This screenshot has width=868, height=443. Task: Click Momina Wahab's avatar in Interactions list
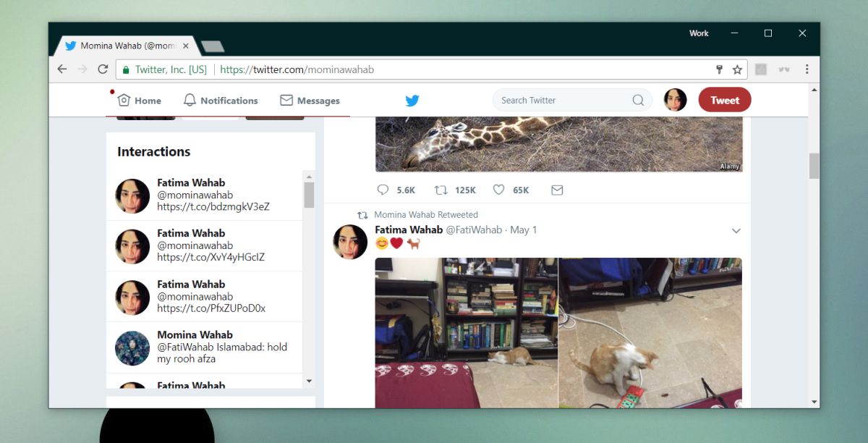132,348
